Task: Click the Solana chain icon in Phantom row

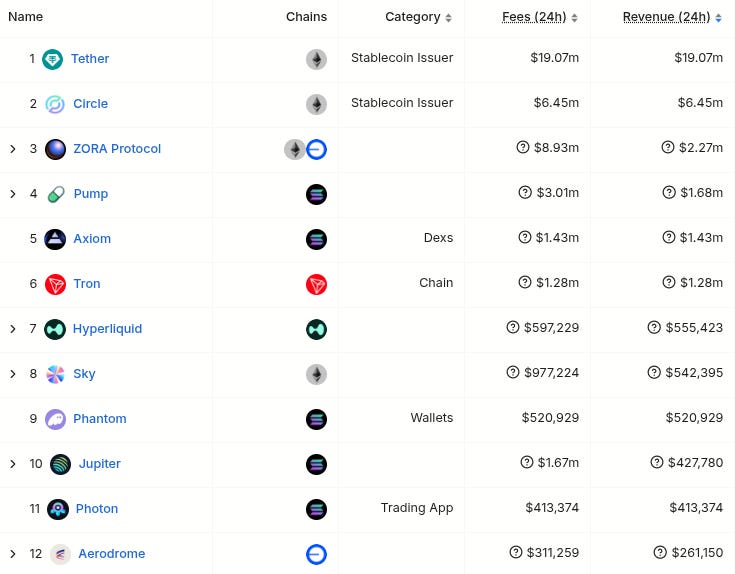Action: (x=316, y=419)
